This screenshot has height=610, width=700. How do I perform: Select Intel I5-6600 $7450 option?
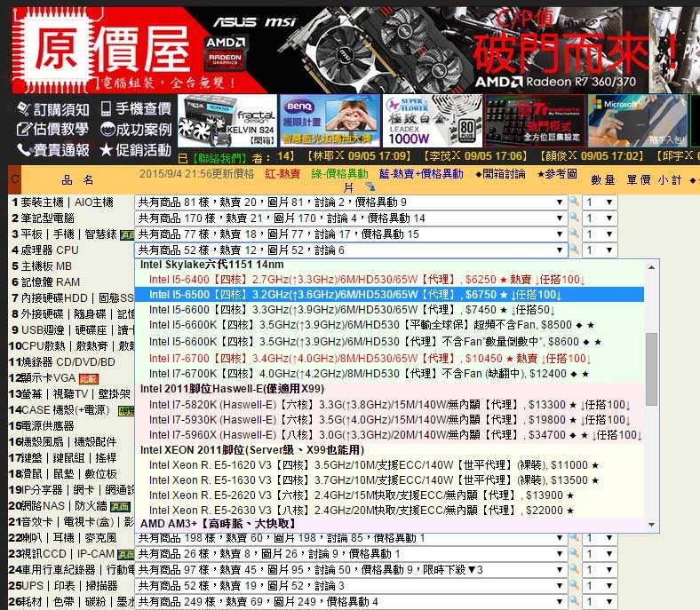389,310
